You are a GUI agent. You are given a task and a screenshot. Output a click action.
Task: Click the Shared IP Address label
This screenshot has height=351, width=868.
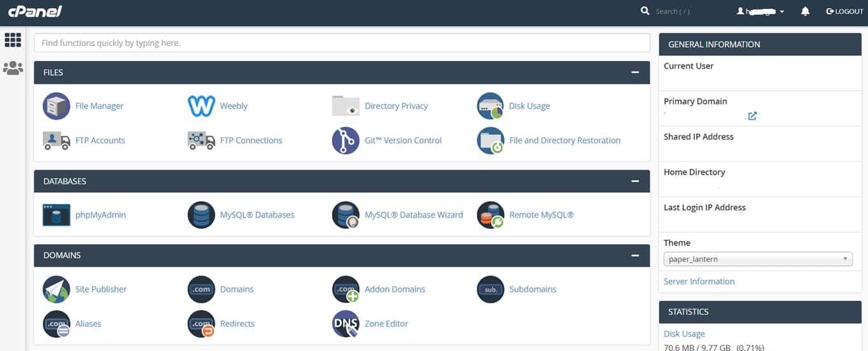point(699,137)
